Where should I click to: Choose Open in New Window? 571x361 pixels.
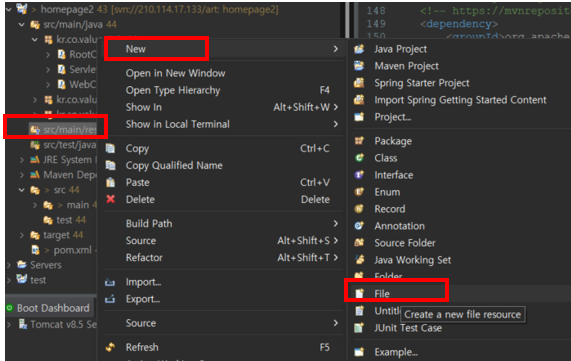pyautogui.click(x=224, y=73)
